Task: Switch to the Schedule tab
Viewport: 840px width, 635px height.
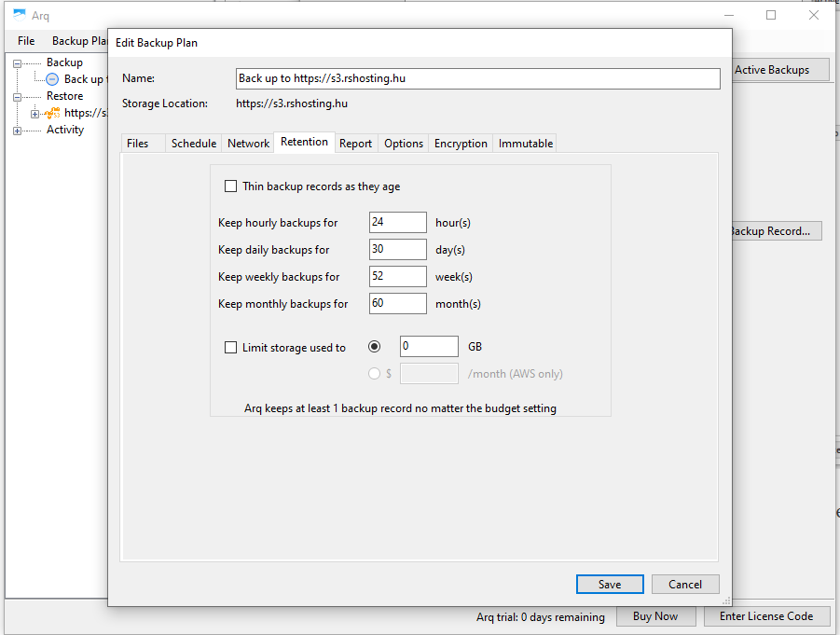Action: pyautogui.click(x=194, y=143)
